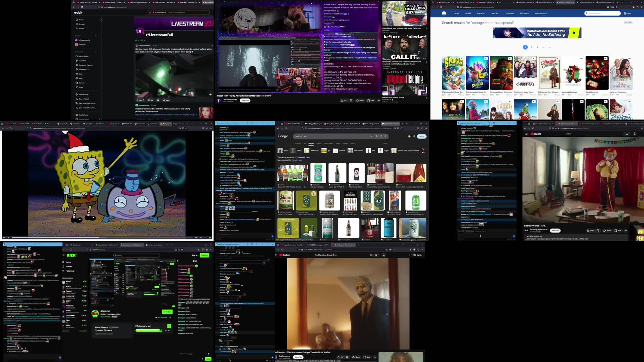644x362 pixels.
Task: Go to page 2 of MyFlixer search results
Action: [x=531, y=47]
